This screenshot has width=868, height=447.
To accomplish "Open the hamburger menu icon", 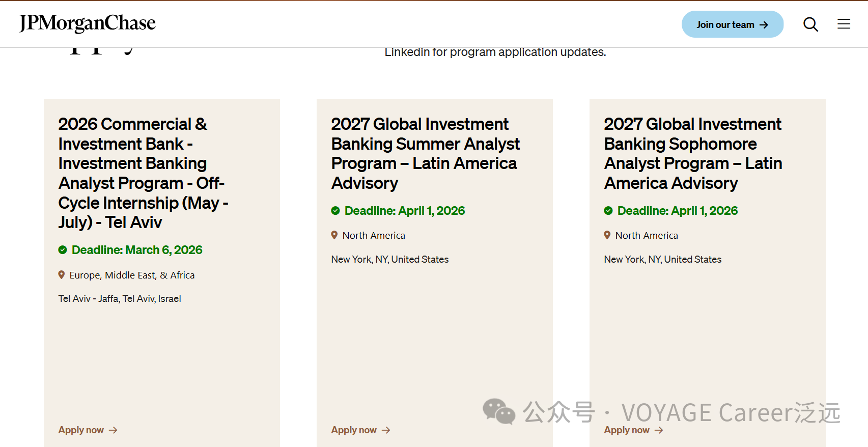I will 844,24.
